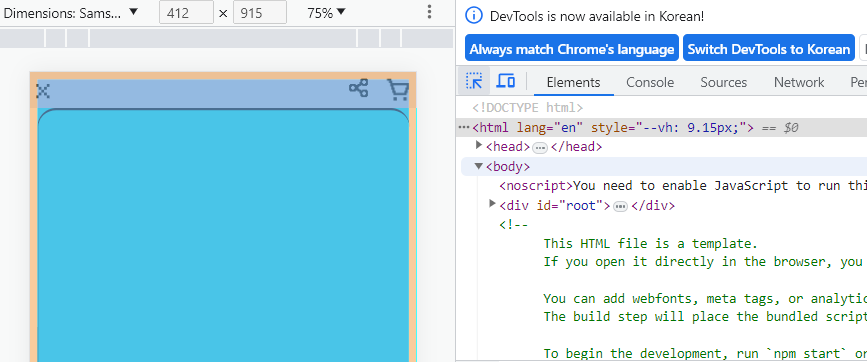Image resolution: width=867 pixels, height=362 pixels.
Task: Select the DOCTYPE html line
Action: pyautogui.click(x=527, y=108)
